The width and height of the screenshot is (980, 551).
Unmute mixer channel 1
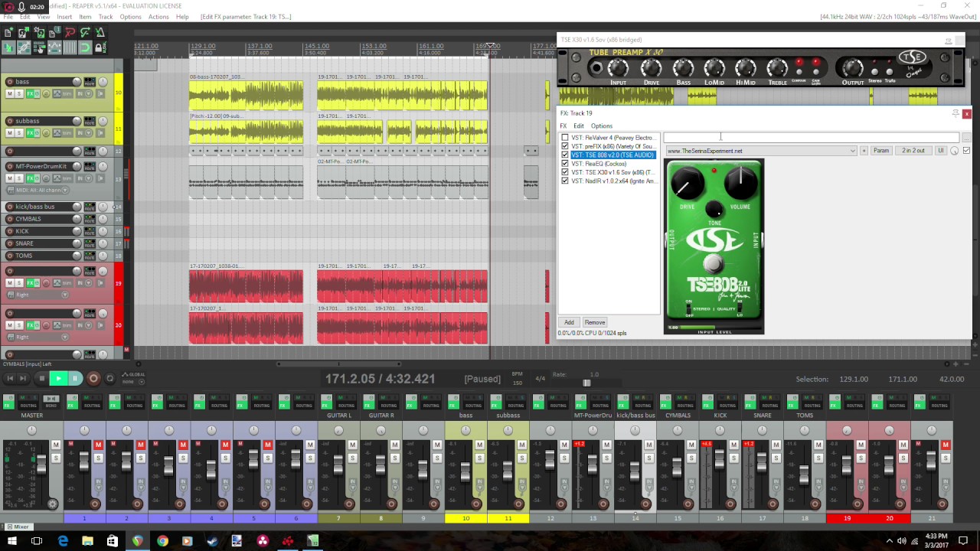point(98,445)
